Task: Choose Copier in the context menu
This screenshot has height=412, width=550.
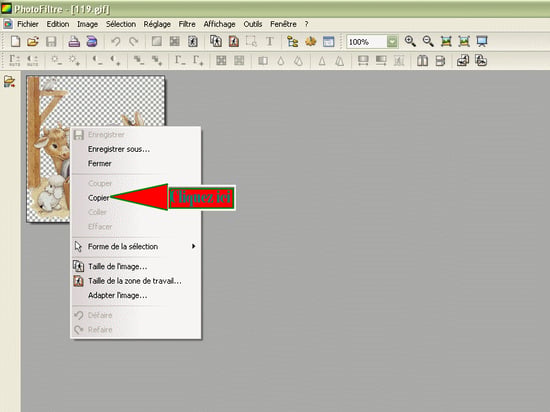Action: [99, 198]
